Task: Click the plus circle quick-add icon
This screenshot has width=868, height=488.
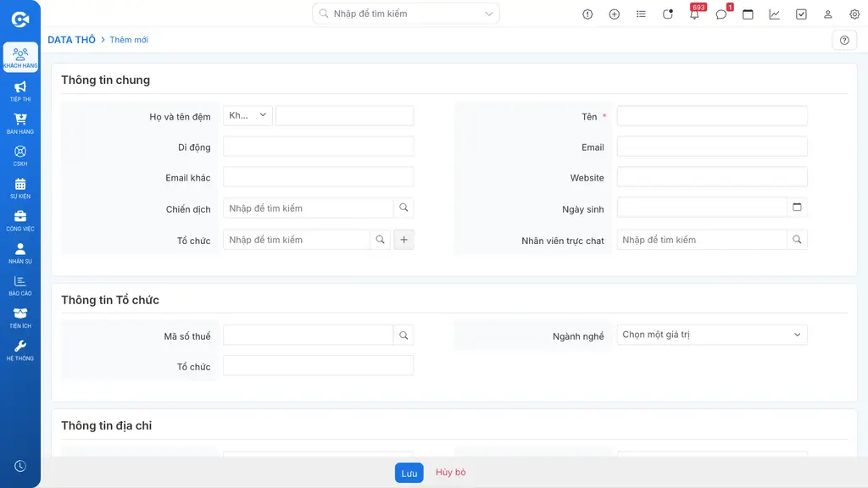Action: point(614,14)
